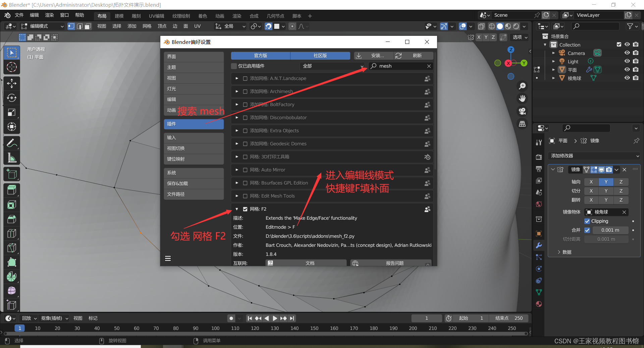The width and height of the screenshot is (644, 348).
Task: Select the Measure tool
Action: point(12,157)
